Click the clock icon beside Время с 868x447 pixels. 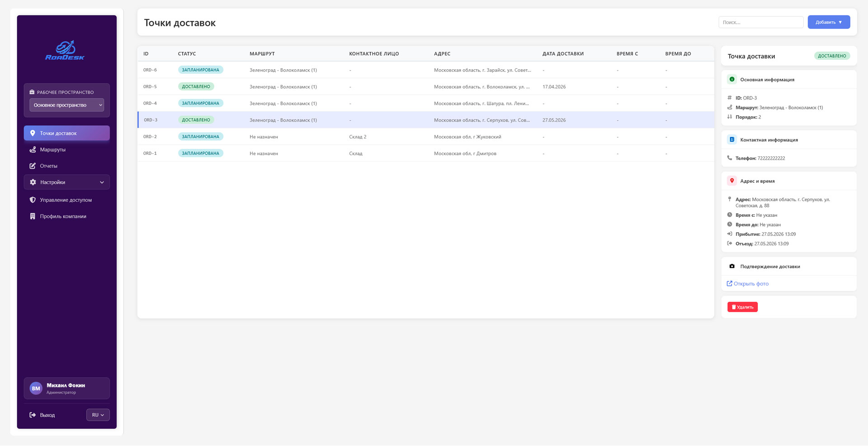click(x=730, y=215)
